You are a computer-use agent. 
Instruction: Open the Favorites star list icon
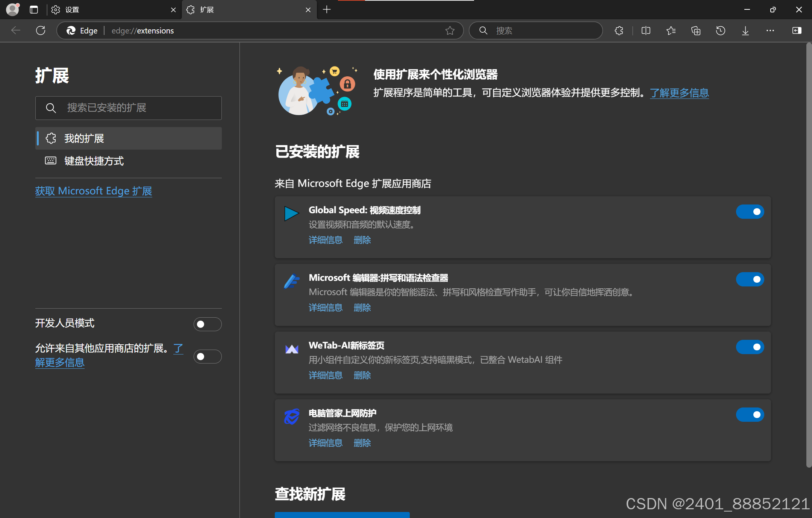pos(671,30)
